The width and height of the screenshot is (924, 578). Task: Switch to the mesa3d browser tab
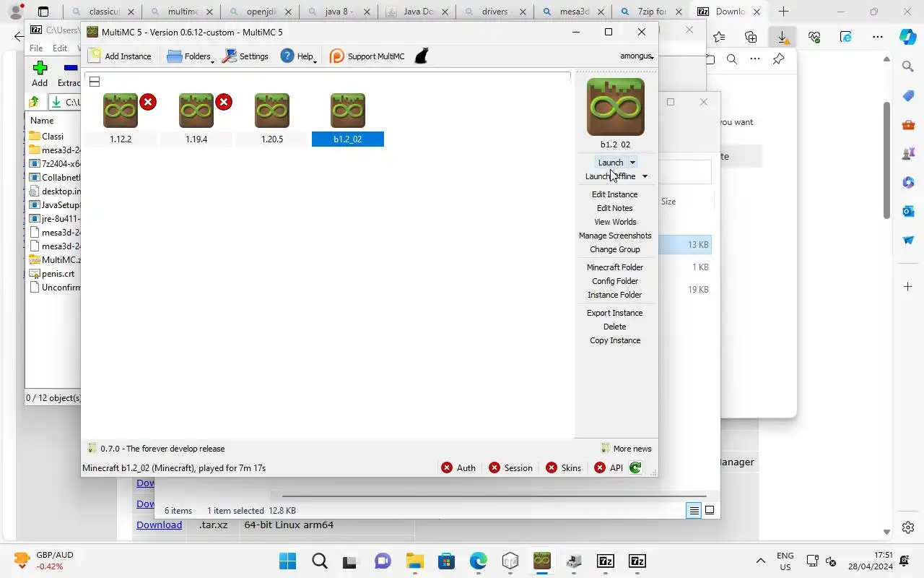click(574, 12)
